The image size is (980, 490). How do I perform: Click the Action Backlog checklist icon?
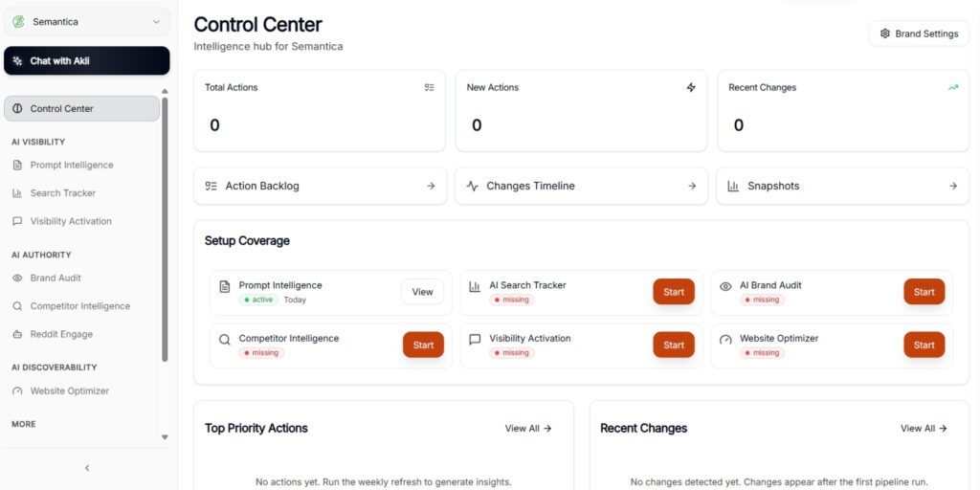click(x=212, y=187)
